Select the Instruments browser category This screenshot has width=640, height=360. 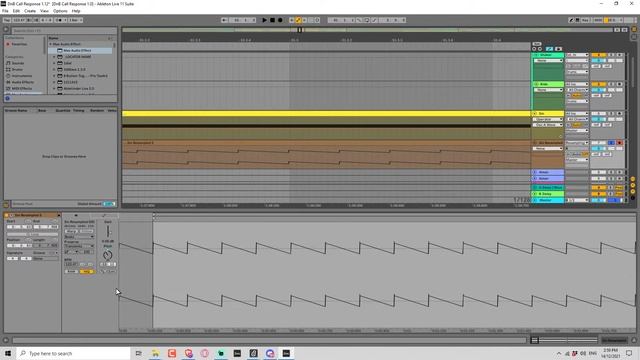click(22, 76)
